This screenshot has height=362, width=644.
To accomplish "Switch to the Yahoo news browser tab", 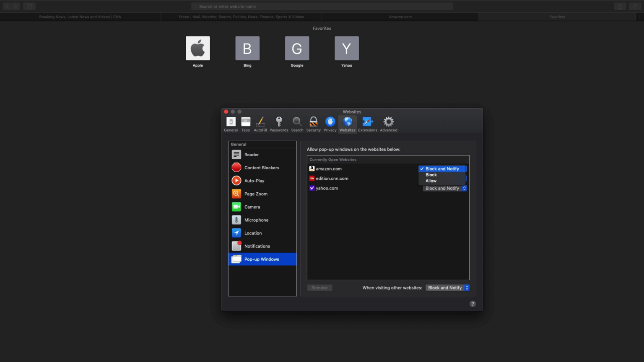I will coord(241,17).
